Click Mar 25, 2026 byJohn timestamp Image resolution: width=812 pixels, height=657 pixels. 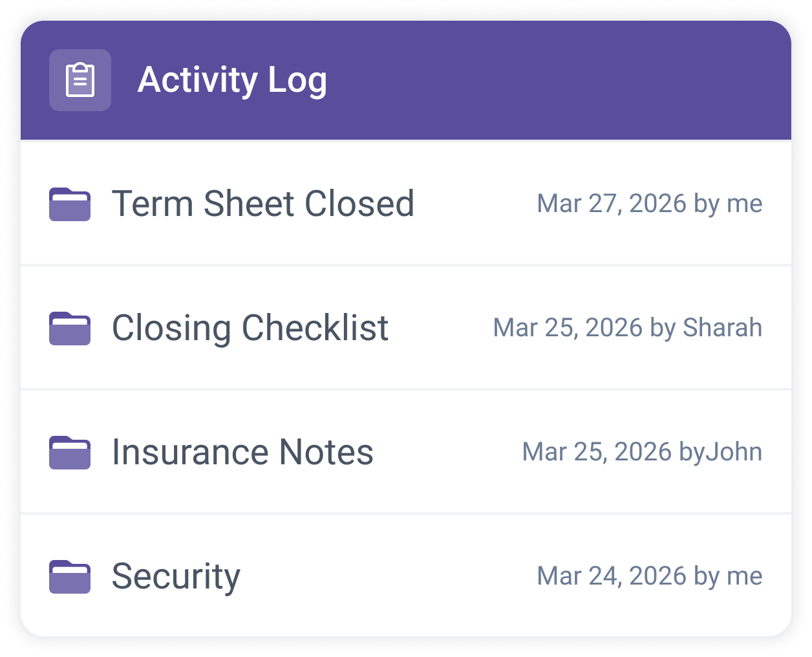tap(642, 452)
